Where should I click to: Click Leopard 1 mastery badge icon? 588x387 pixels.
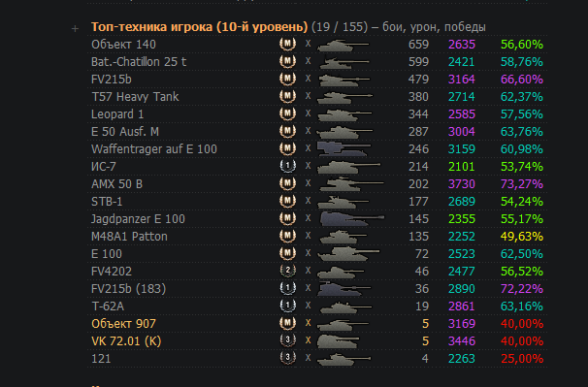287,113
